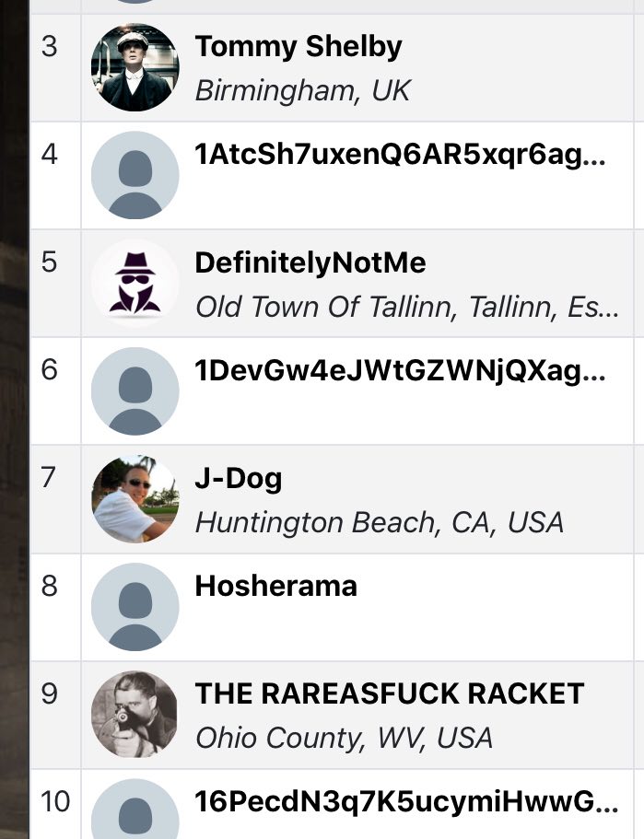
Task: Click THE RAREASFUCK RACKET name
Action: (389, 694)
